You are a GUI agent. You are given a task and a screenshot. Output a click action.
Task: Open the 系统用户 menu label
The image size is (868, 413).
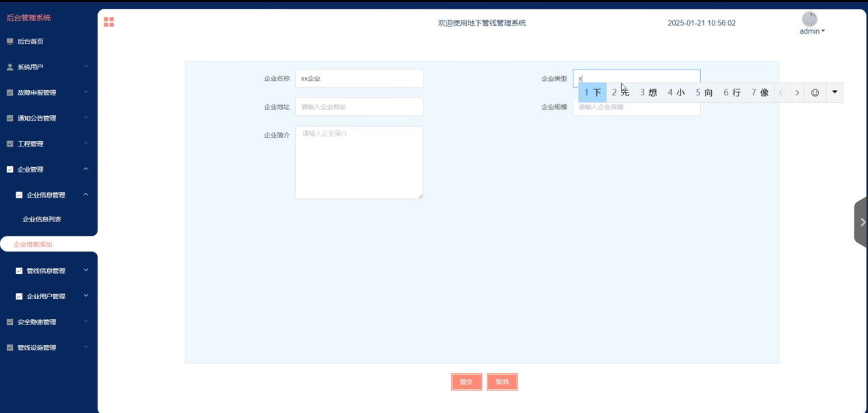click(x=31, y=67)
